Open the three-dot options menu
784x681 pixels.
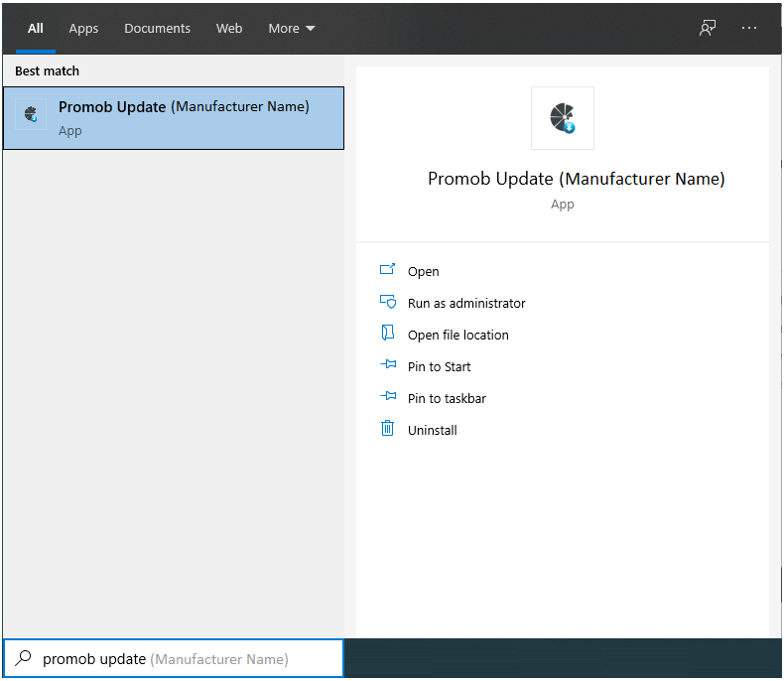748,28
